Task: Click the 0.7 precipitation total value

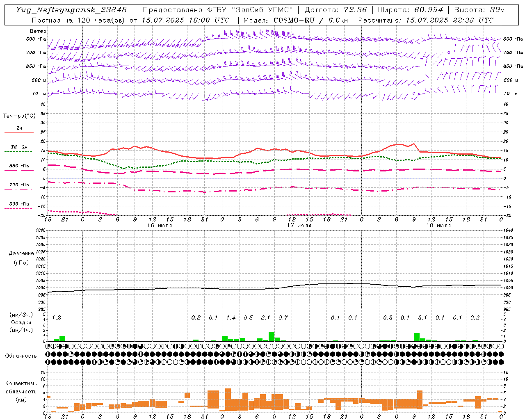Action: [283, 317]
